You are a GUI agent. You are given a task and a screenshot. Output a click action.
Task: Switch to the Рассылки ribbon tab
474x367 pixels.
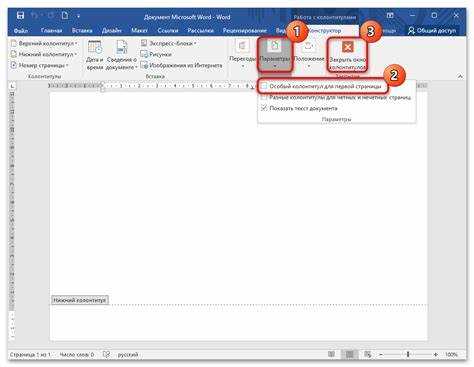[200, 30]
